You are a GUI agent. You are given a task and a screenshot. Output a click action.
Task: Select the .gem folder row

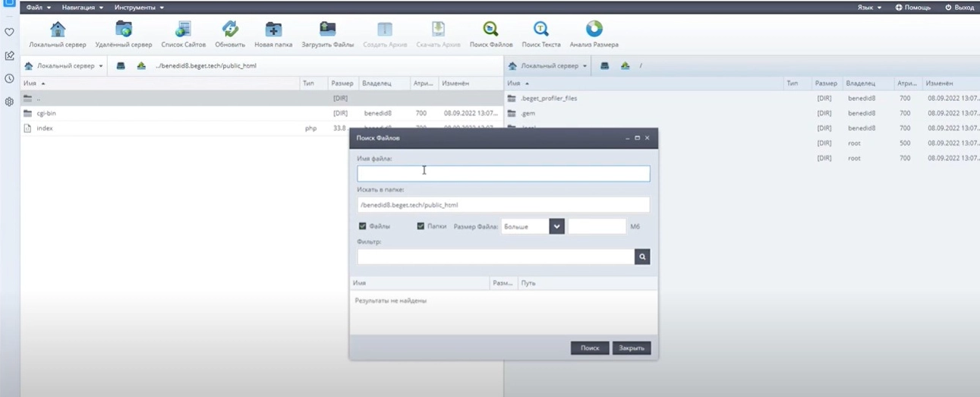coord(742,113)
